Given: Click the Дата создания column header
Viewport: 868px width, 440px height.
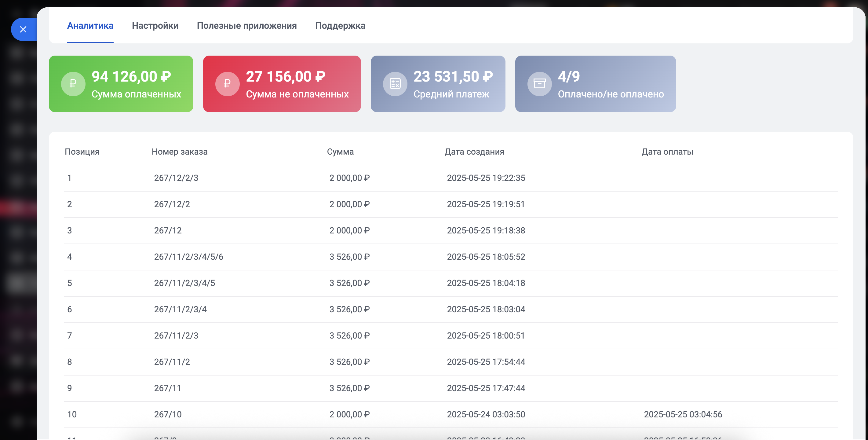Looking at the screenshot, I should 474,152.
